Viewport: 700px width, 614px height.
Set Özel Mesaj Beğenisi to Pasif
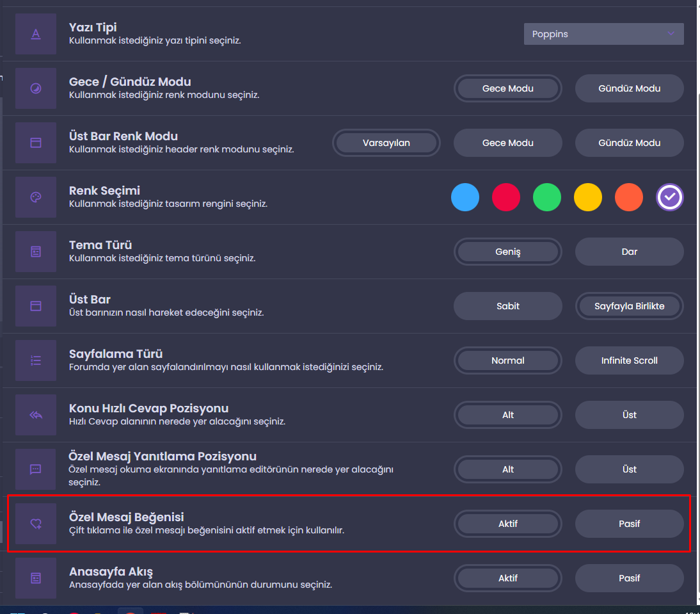coord(629,524)
